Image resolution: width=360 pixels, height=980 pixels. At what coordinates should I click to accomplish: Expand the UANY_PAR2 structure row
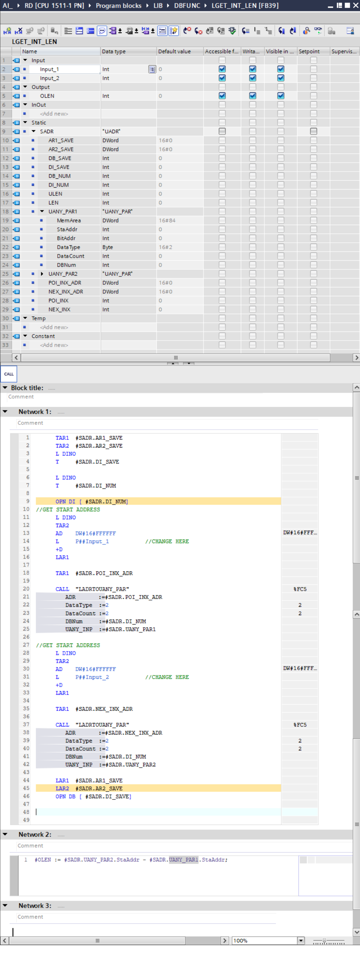[42, 274]
